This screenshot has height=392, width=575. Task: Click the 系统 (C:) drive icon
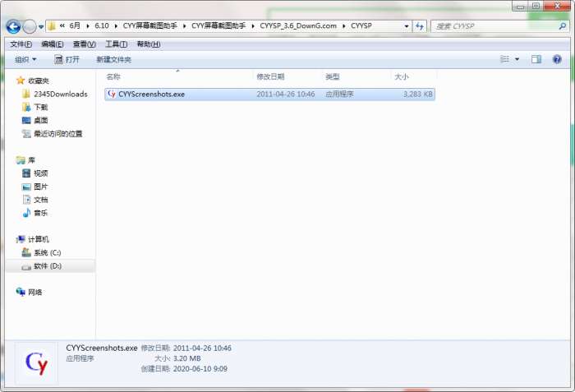pyautogui.click(x=26, y=252)
